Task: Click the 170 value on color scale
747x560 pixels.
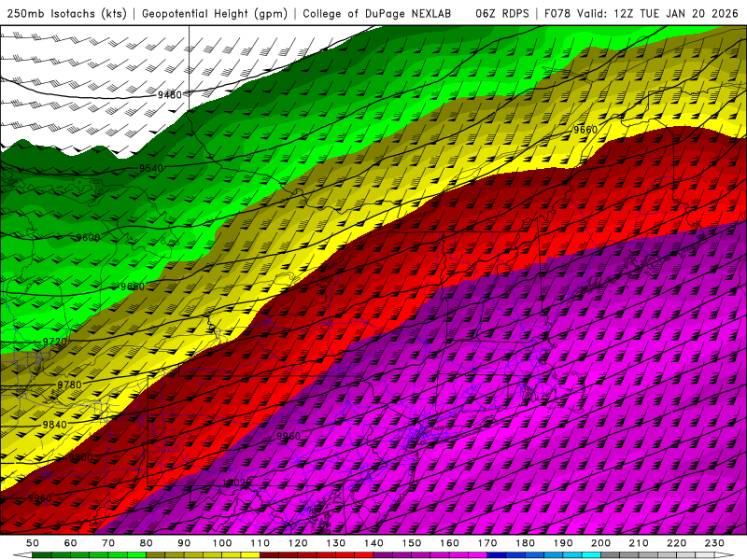Action: point(487,543)
